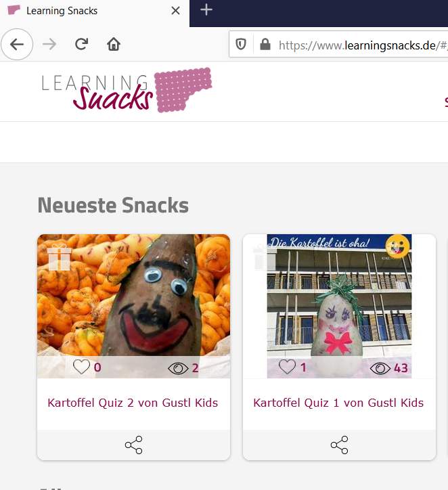This screenshot has width=448, height=490.
Task: Click the eye views icon on Quiz 1
Action: [x=380, y=368]
